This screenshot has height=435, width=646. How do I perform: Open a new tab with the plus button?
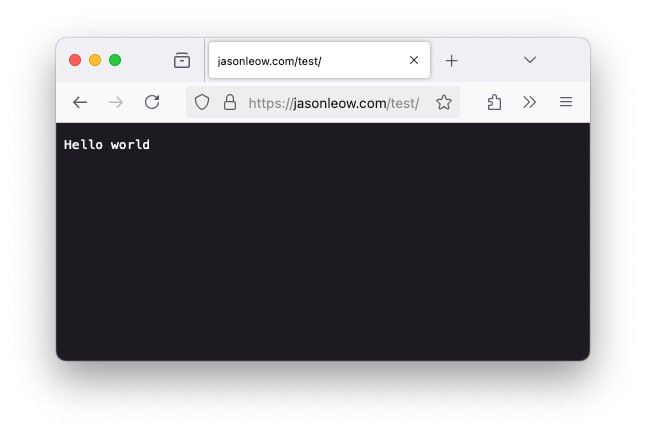[x=452, y=61]
